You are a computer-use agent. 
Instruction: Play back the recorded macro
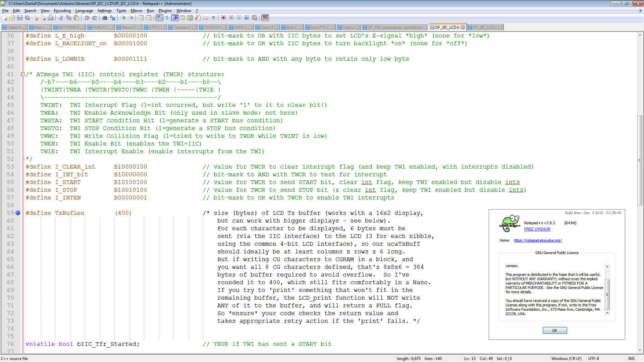click(x=239, y=18)
